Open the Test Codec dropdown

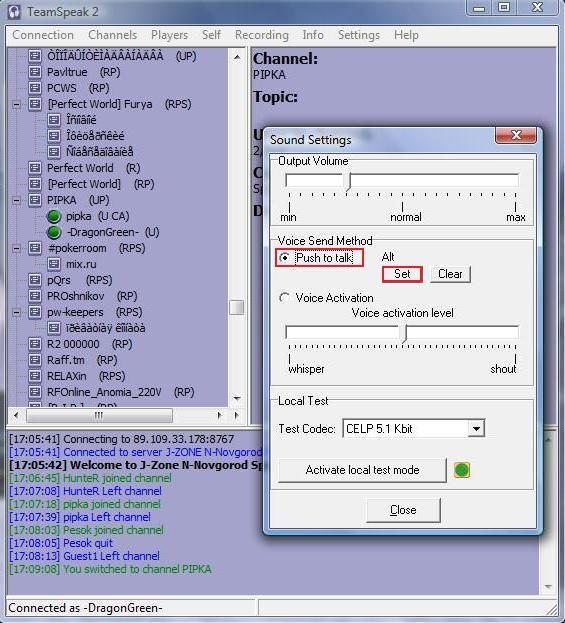point(476,429)
